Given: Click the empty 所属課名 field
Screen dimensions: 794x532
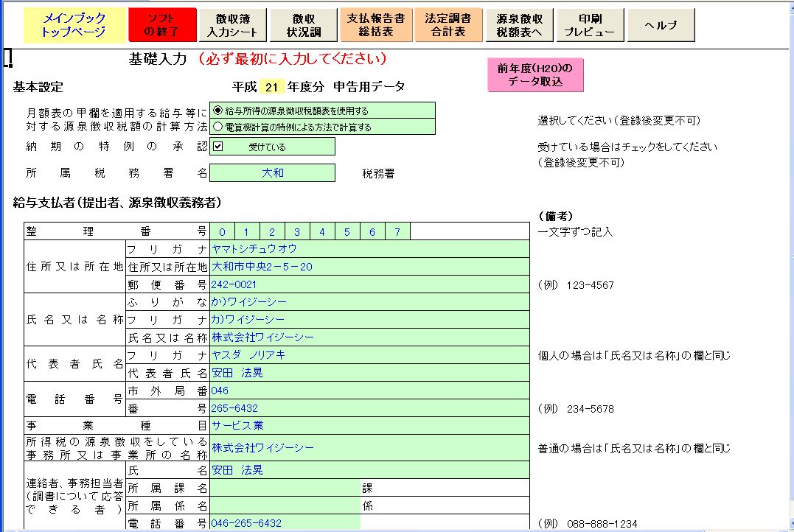Looking at the screenshot, I should click(x=285, y=488).
